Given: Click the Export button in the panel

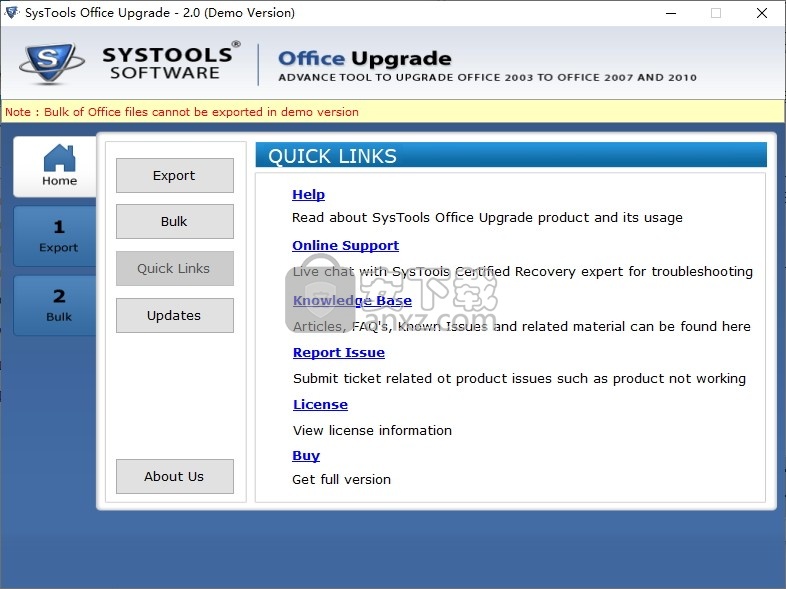Looking at the screenshot, I should tap(174, 175).
